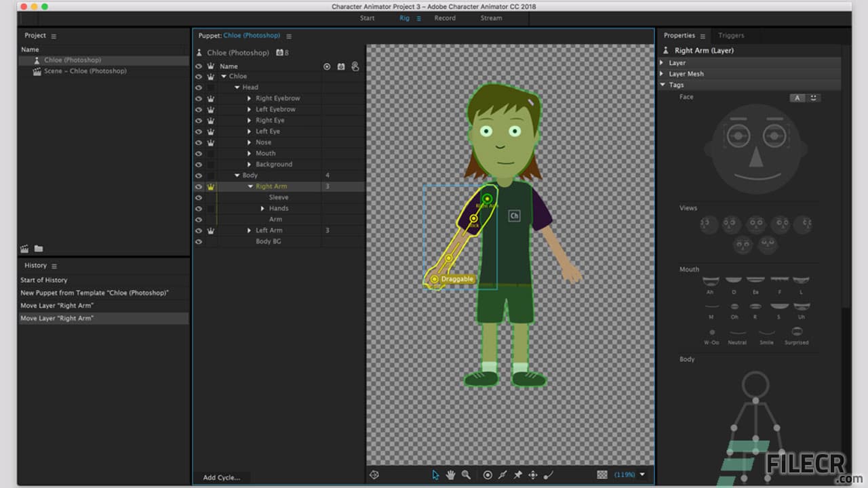Toggle visibility of the Body BG layer
The image size is (868, 488).
click(x=198, y=241)
